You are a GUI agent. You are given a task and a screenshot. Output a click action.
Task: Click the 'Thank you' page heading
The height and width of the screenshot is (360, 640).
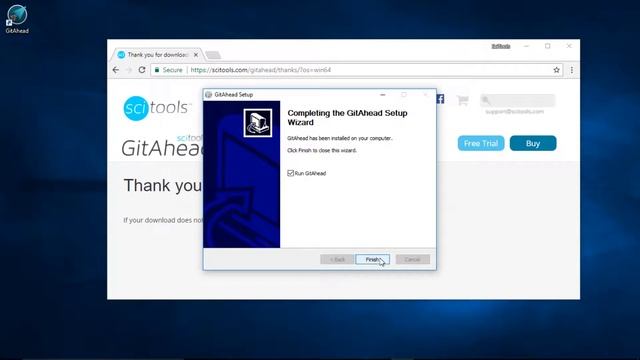click(162, 186)
